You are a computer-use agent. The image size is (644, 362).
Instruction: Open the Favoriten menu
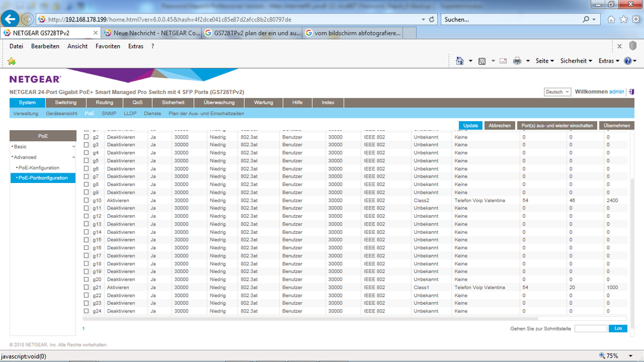[x=108, y=46]
